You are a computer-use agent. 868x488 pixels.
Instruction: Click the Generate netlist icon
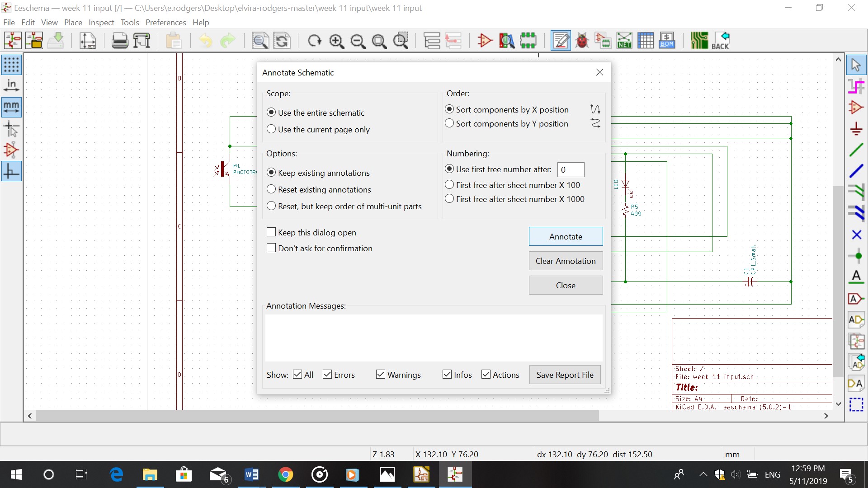(x=624, y=41)
